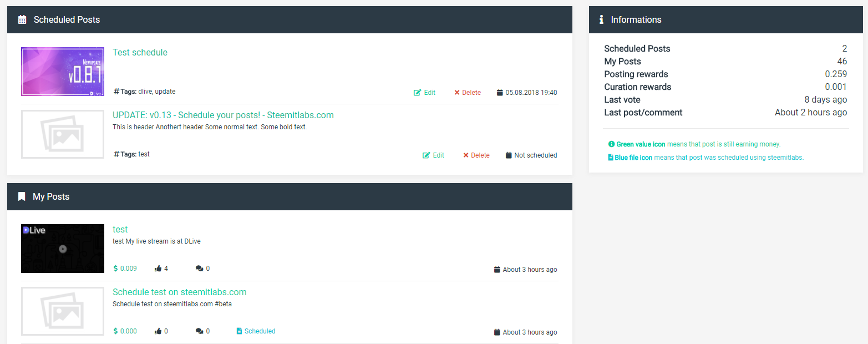
Task: Open the test post title link
Action: [x=120, y=229]
